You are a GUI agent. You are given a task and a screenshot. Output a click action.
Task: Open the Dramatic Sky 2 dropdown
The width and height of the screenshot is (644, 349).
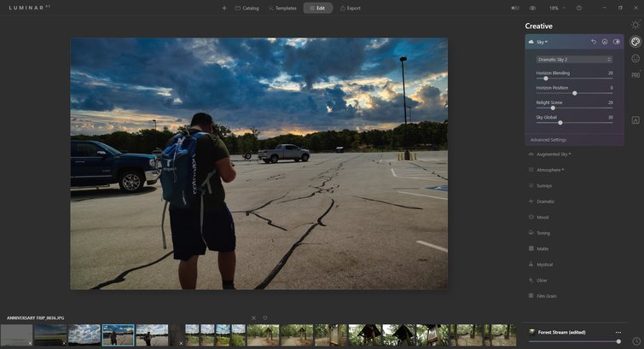click(574, 59)
